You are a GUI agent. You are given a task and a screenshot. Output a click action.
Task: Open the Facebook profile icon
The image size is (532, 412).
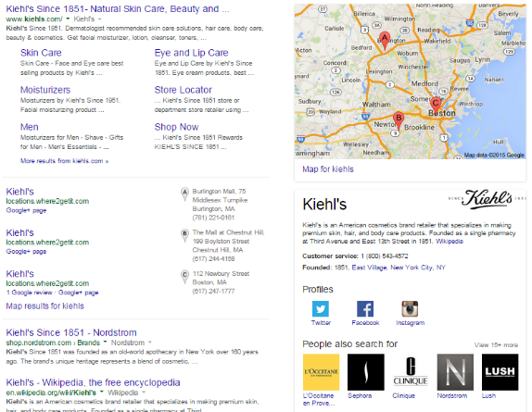[365, 308]
